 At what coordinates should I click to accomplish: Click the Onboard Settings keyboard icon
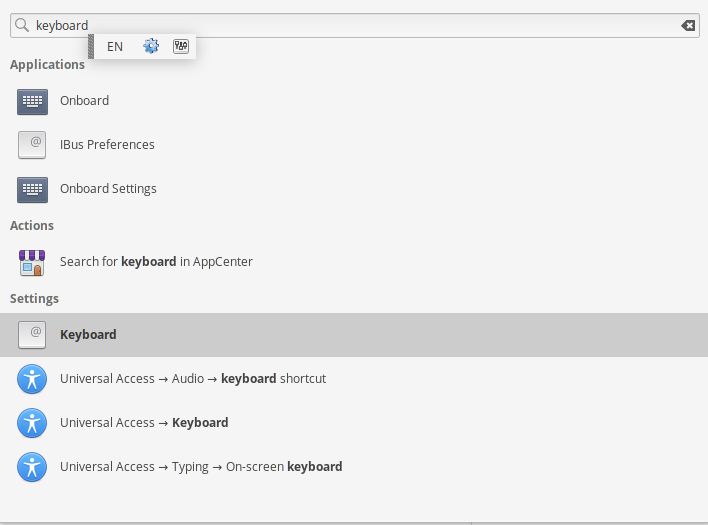(32, 190)
